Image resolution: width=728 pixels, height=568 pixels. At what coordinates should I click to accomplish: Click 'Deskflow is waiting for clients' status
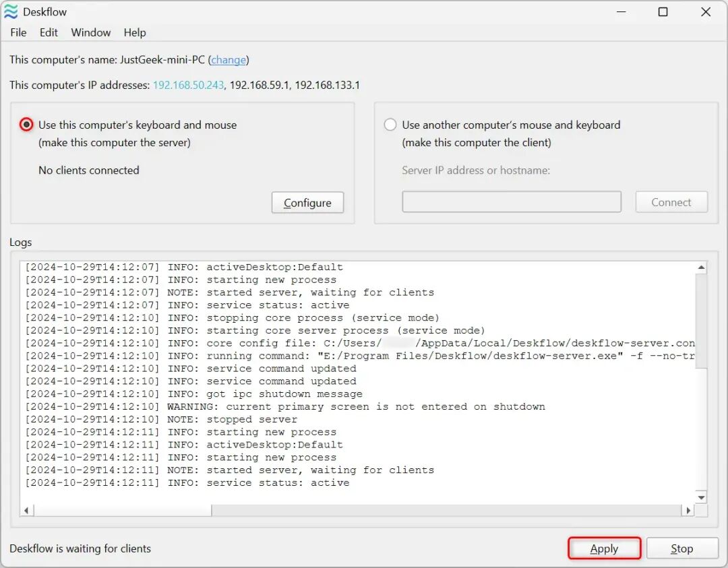click(80, 548)
